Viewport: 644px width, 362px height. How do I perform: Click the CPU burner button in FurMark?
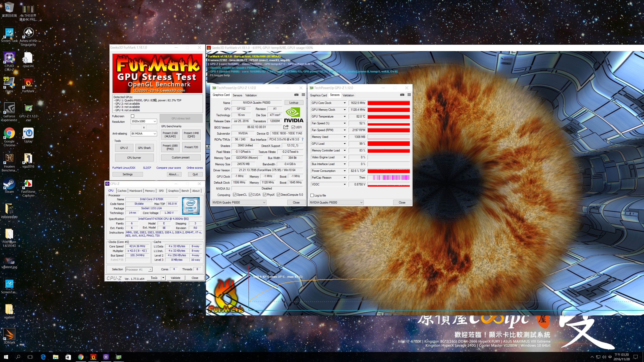(x=134, y=158)
